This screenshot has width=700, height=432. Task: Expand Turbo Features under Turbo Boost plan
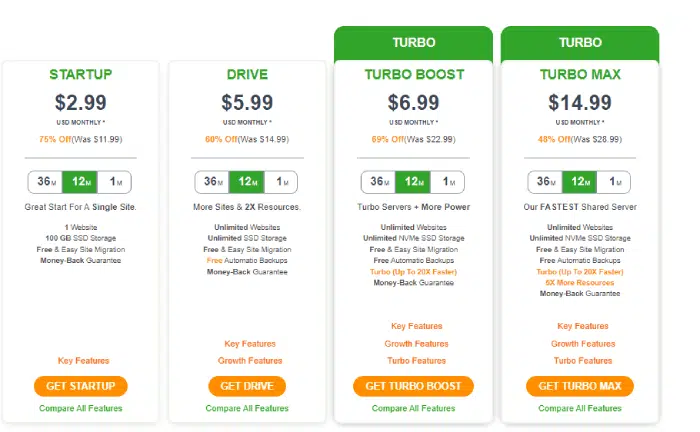click(417, 361)
